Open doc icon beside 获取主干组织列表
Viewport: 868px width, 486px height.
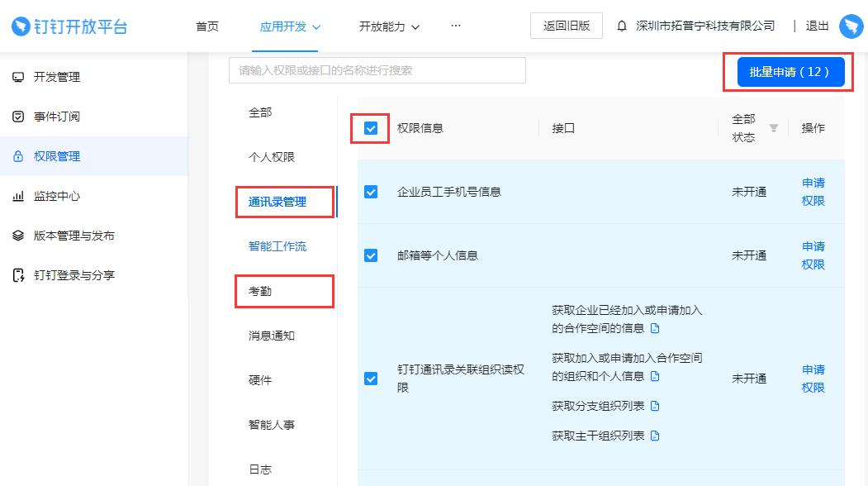pyautogui.click(x=655, y=436)
